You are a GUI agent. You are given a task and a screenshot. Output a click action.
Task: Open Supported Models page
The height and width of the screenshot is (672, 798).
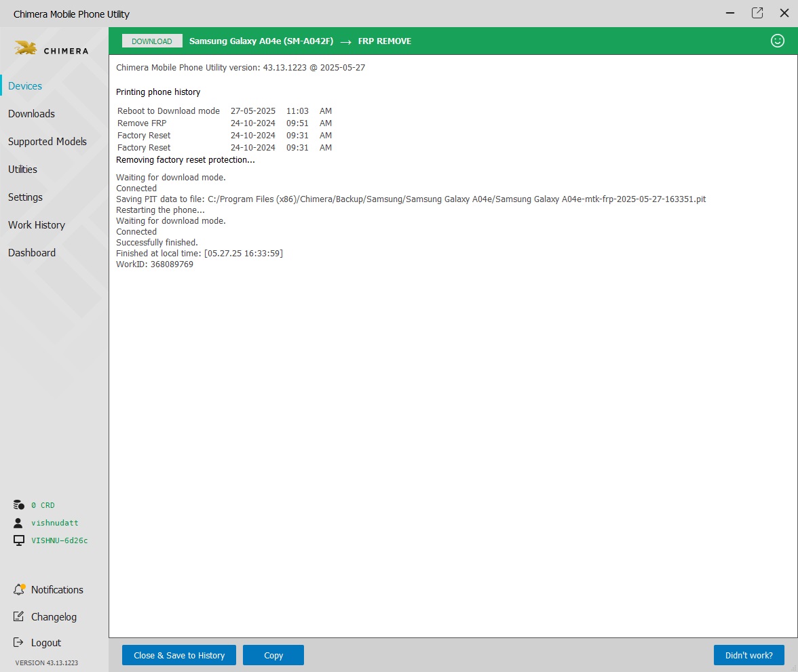click(47, 142)
